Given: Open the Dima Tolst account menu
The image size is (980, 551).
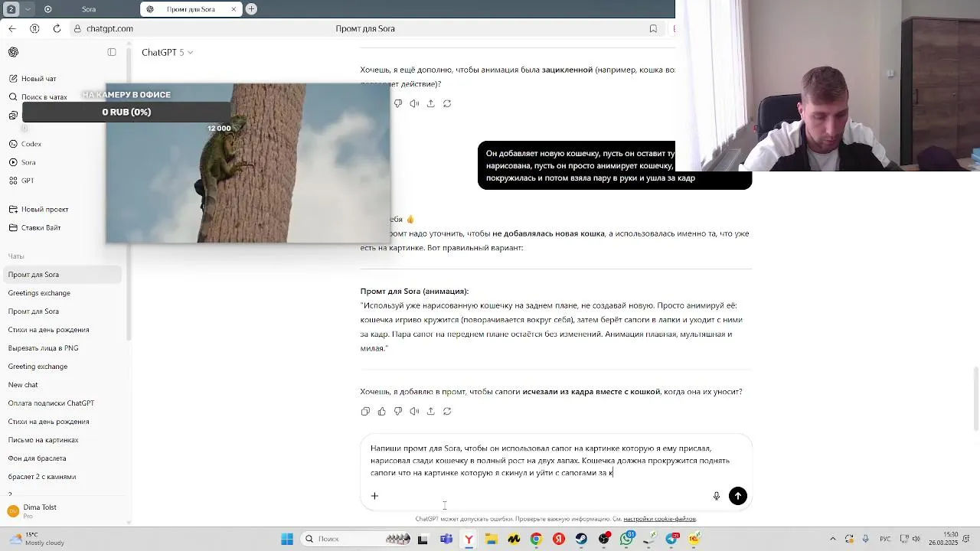Looking at the screenshot, I should tap(61, 511).
